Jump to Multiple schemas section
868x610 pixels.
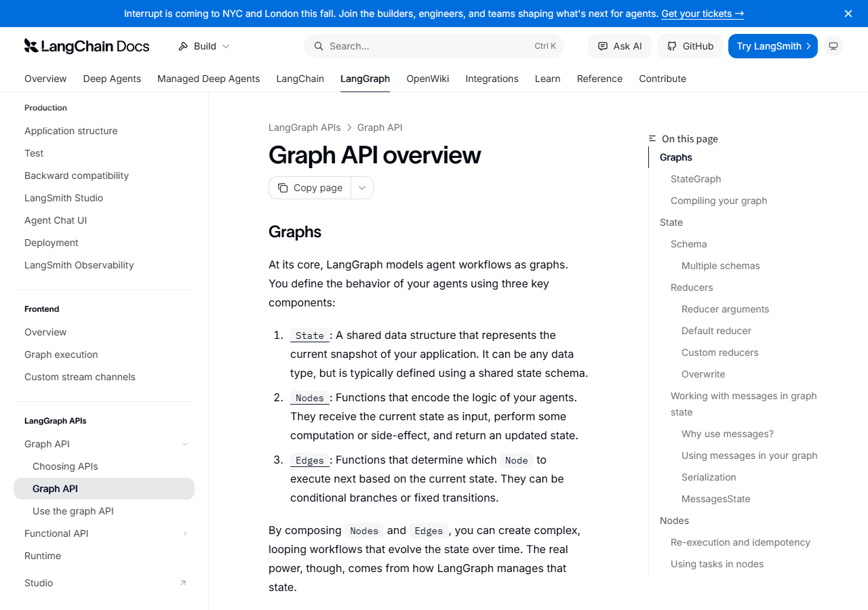tap(721, 266)
